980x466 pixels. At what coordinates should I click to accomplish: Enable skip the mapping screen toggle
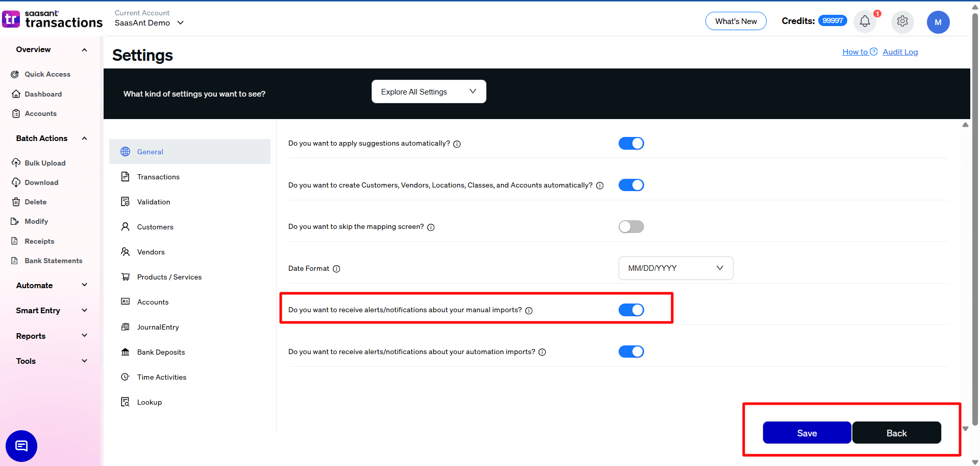[631, 226]
